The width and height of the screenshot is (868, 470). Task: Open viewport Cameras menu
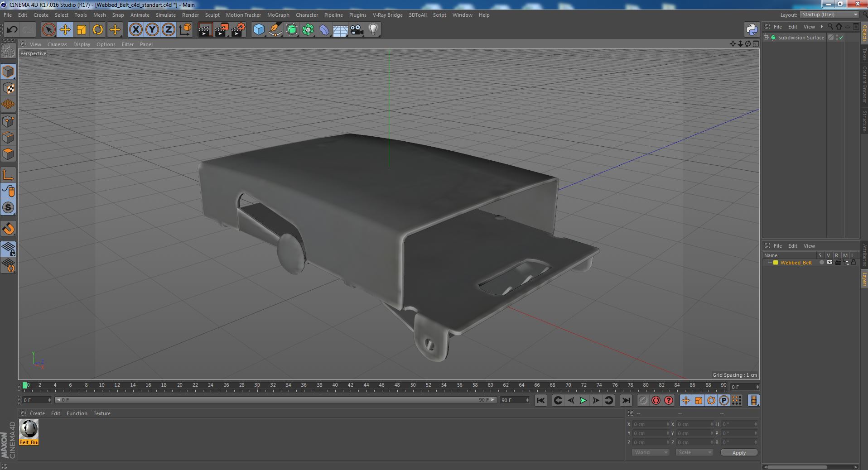click(57, 44)
